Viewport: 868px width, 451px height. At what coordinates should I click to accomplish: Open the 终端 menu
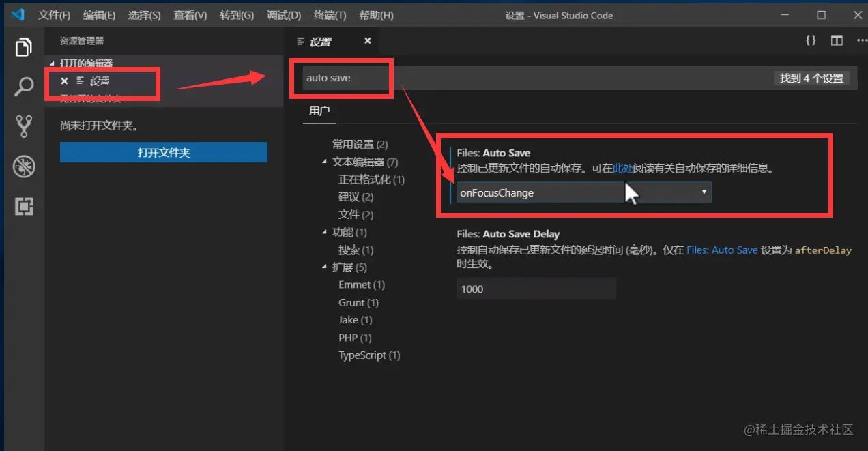[330, 14]
